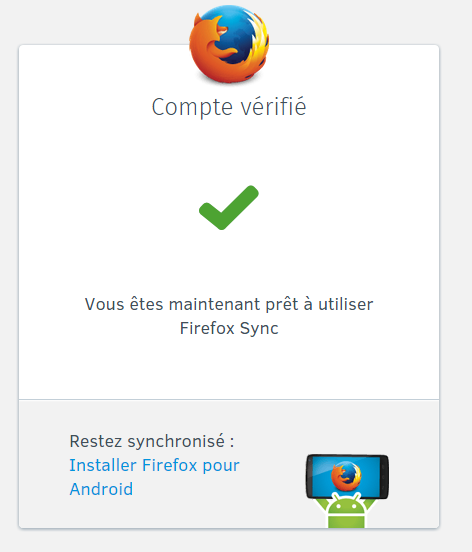Click the Restez synchronisé label
The width and height of the screenshot is (472, 552).
(x=152, y=441)
